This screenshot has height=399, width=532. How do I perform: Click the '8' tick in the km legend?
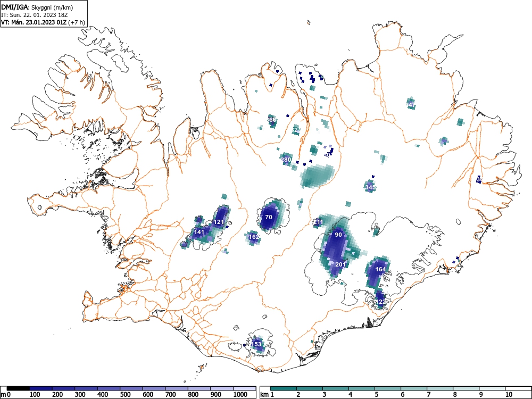click(x=455, y=395)
